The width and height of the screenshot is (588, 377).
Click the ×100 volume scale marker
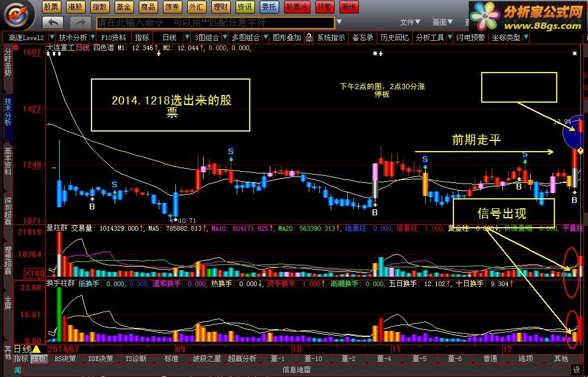(x=34, y=273)
